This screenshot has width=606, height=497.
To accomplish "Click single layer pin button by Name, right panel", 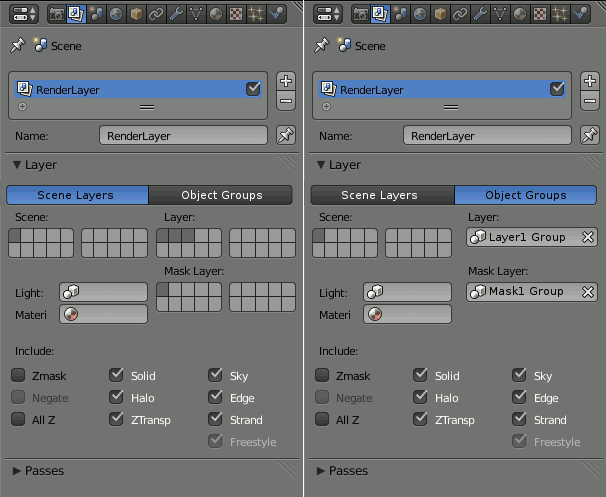I will pyautogui.click(x=590, y=135).
